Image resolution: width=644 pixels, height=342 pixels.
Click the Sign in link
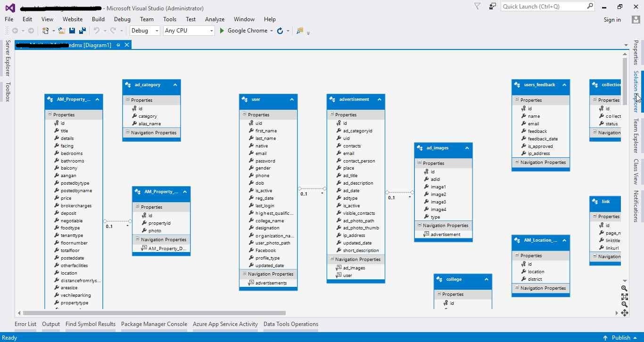(x=612, y=19)
